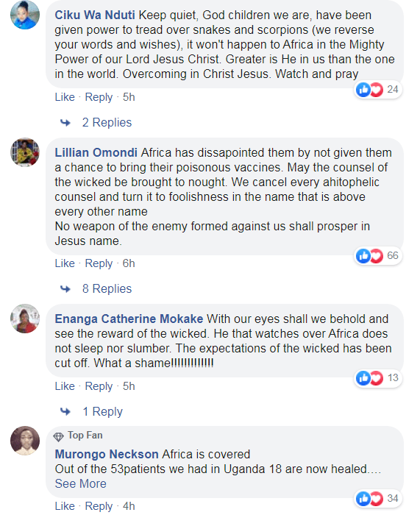
Task: Open the reactions on Ciku Wa Nduti's comment
Action: coord(378,89)
